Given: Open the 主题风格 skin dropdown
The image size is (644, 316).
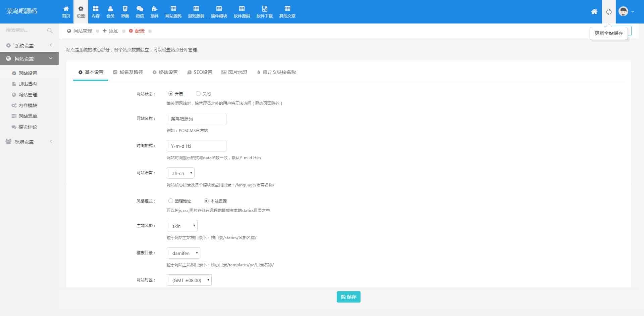Looking at the screenshot, I should (182, 226).
